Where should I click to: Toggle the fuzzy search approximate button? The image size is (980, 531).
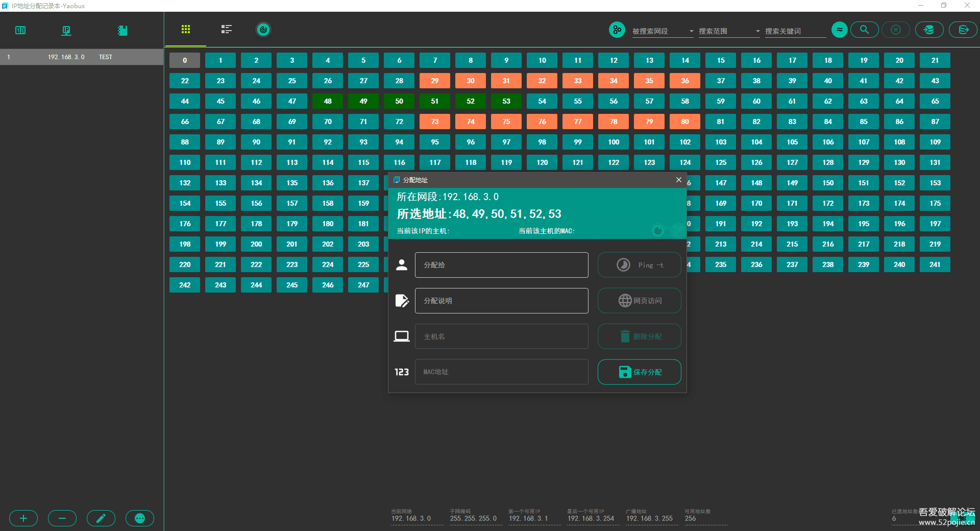point(839,30)
